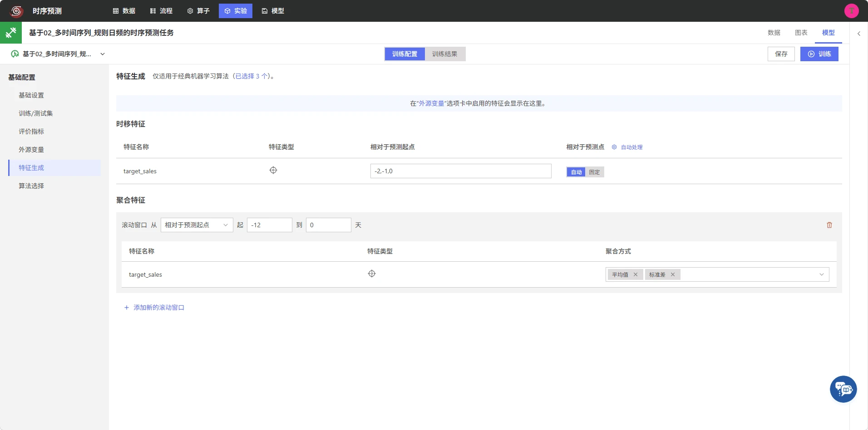Open the 已选择 3 个 link
Viewport: 868px width, 430px height.
point(252,76)
